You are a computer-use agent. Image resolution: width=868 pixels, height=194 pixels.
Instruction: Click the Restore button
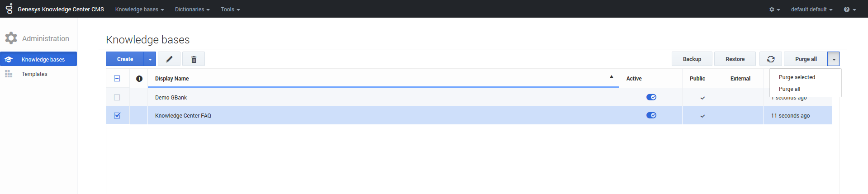coord(735,59)
